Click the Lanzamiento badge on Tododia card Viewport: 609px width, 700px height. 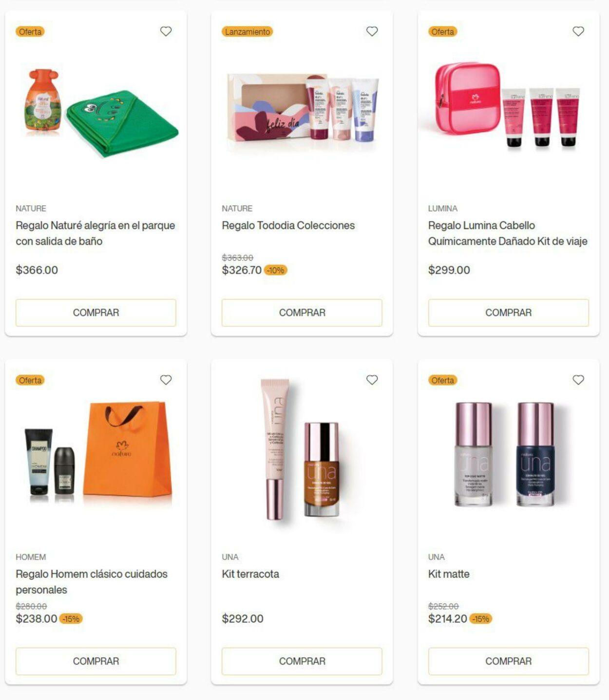click(247, 32)
